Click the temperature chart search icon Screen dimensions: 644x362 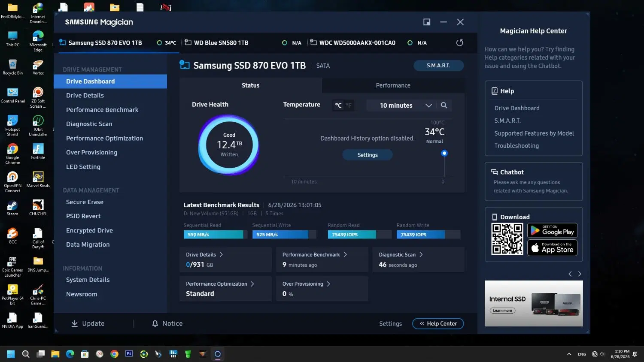coord(444,106)
